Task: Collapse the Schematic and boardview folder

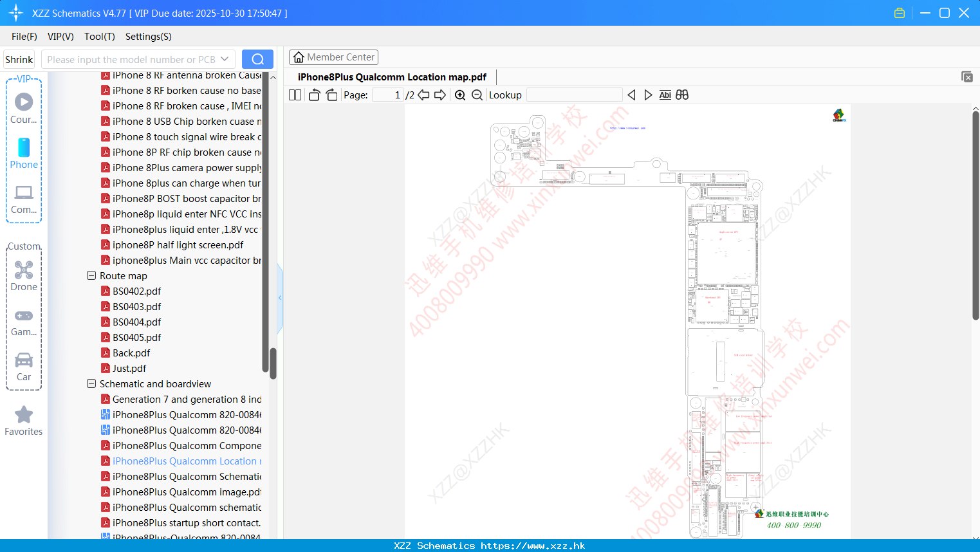Action: 91,383
